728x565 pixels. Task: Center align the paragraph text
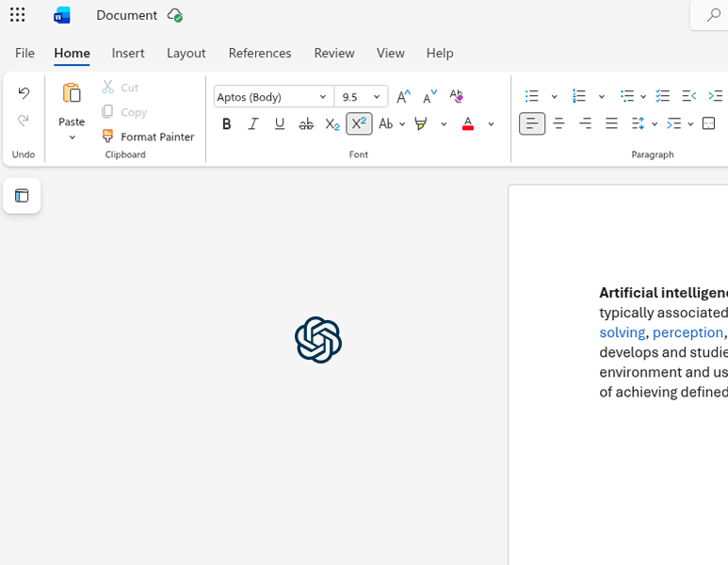[x=558, y=124]
